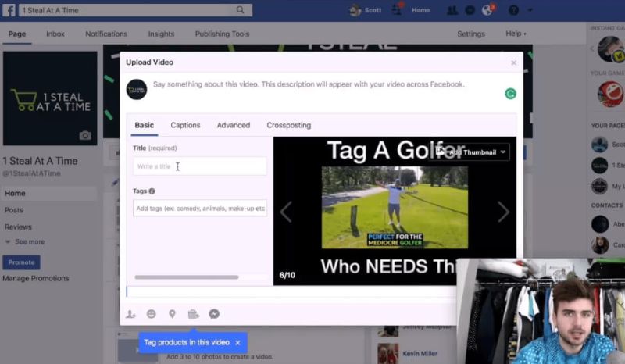Click the Write a title field
Viewport: 625px width, 364px height.
coord(200,166)
